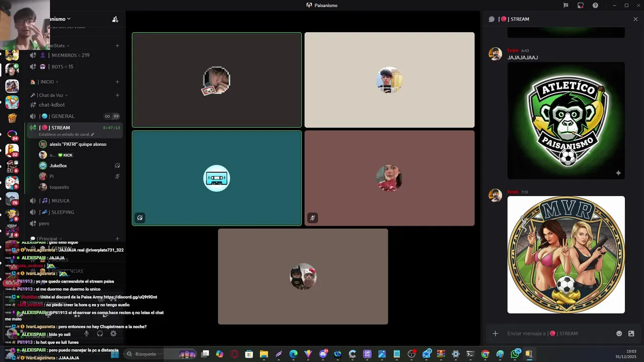Join the SLEEPING voice channel
Screen dimensions: 644x362
click(74, 212)
